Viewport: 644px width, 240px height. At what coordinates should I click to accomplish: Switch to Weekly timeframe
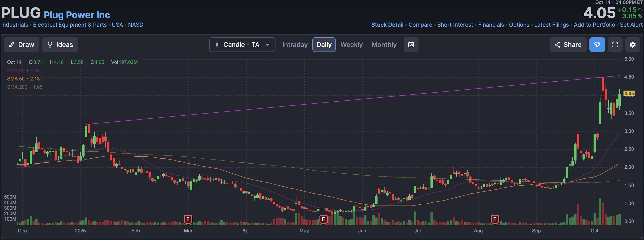tap(351, 45)
